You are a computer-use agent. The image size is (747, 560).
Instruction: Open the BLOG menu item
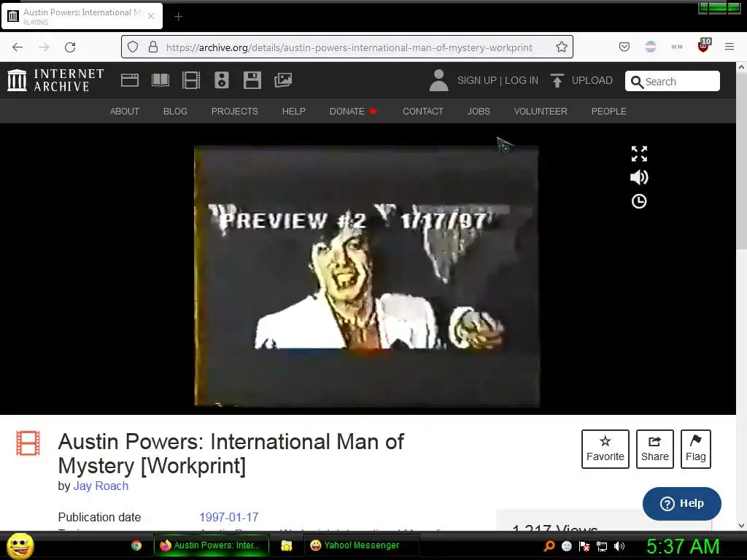[175, 112]
